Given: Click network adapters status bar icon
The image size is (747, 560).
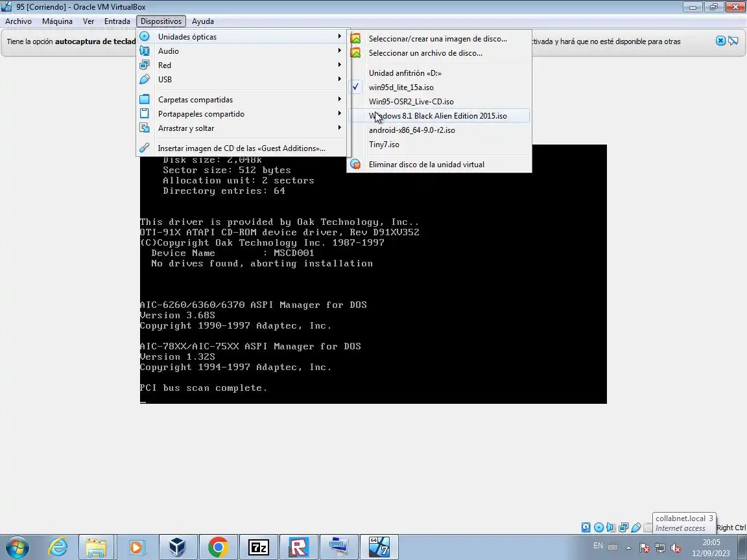Looking at the screenshot, I should [x=624, y=527].
